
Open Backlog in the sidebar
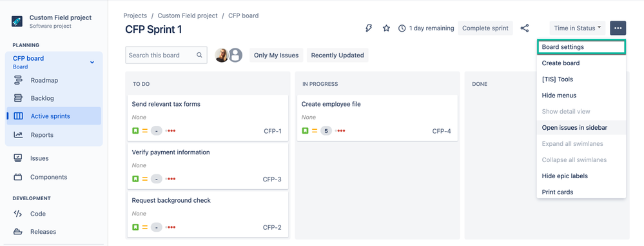(43, 98)
